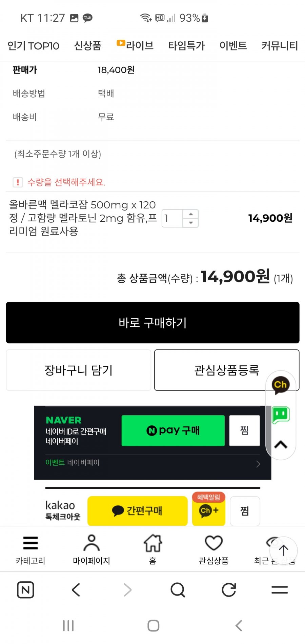305x644 pixels.
Task: Collapse the floating widget with up chevron
Action: [281, 444]
